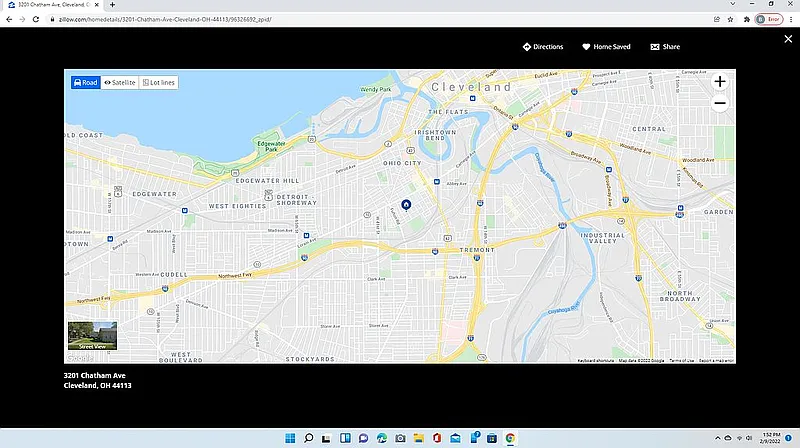800x448 pixels.
Task: Click the Home Saved heart icon
Action: pyautogui.click(x=586, y=47)
